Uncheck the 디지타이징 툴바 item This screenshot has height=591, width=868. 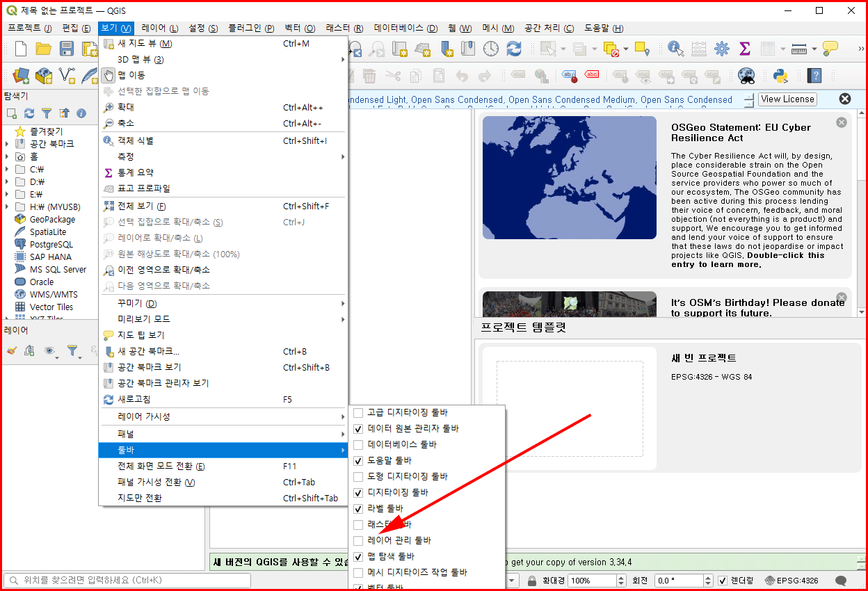[358, 492]
